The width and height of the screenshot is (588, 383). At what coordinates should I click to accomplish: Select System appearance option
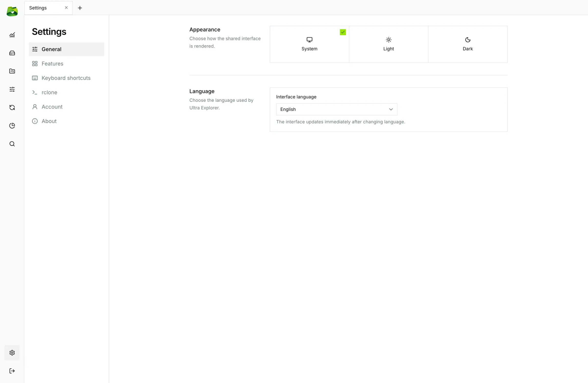(x=309, y=44)
